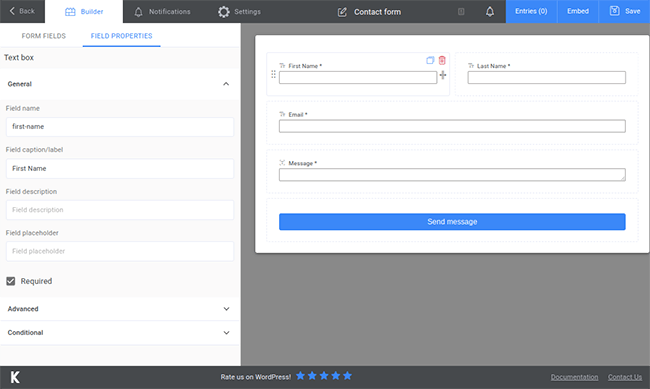Click the Field placeholder input
The image size is (650, 389).
(120, 251)
